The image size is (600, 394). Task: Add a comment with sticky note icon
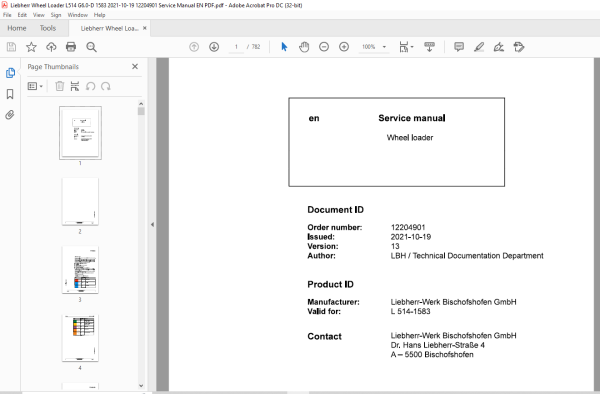click(x=459, y=47)
